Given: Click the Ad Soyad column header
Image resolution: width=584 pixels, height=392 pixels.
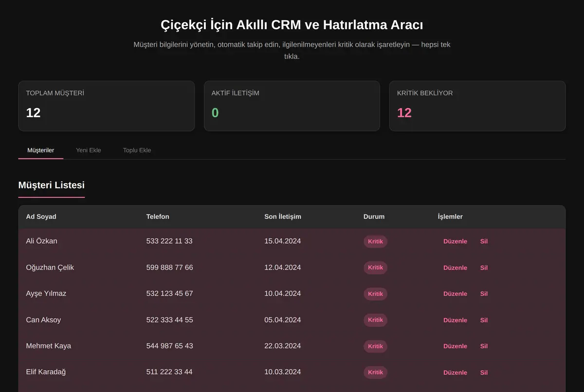Looking at the screenshot, I should pos(41,216).
